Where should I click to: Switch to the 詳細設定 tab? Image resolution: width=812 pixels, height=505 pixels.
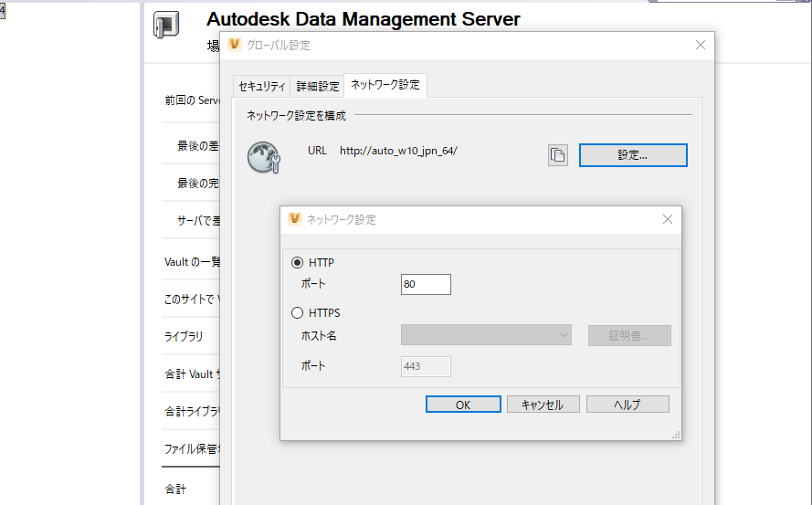pos(318,87)
